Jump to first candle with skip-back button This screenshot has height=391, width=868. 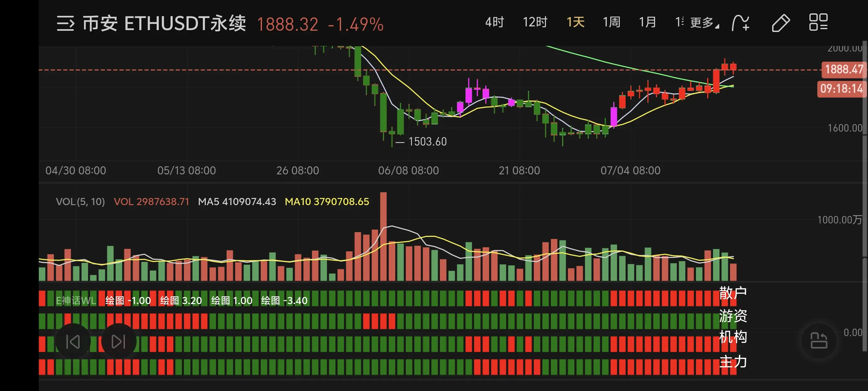73,341
